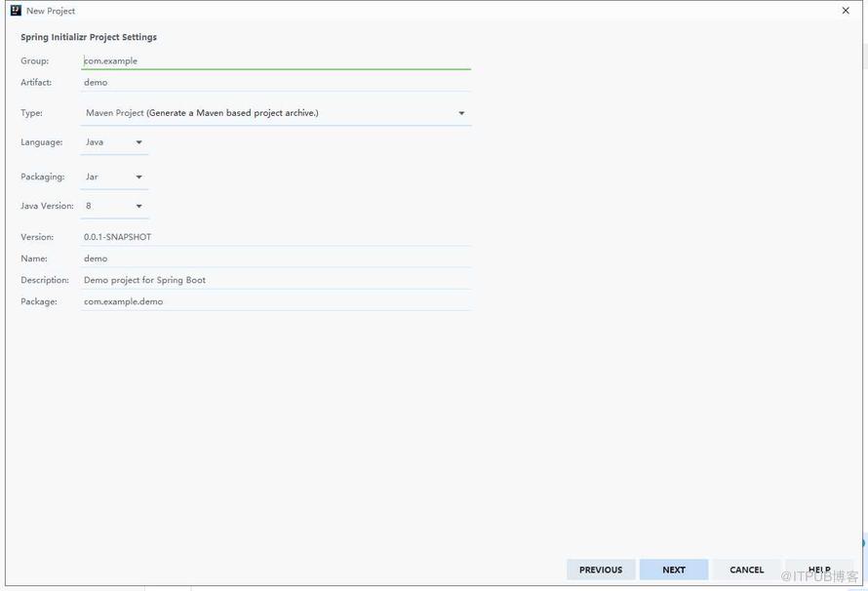
Task: Open the HELP button
Action: click(x=819, y=570)
